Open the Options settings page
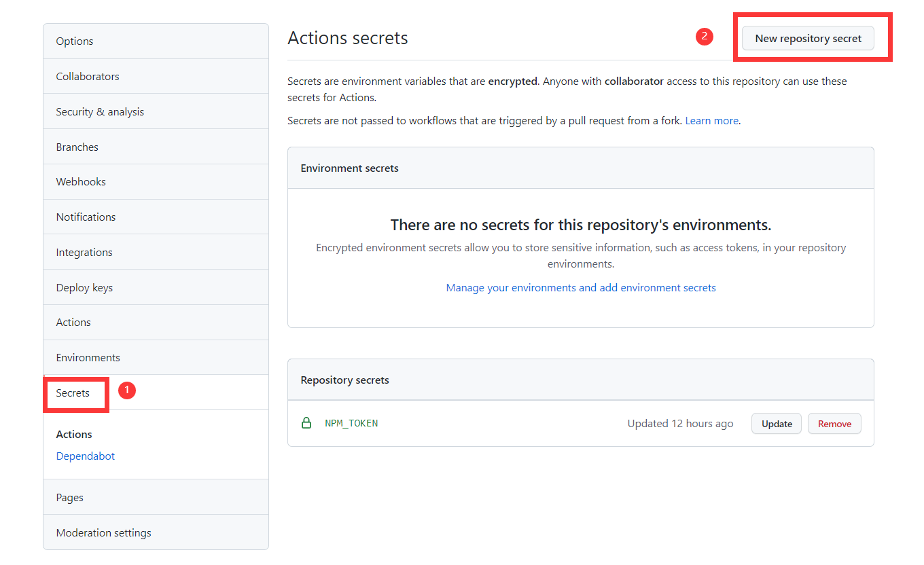924x565 pixels. pos(156,41)
